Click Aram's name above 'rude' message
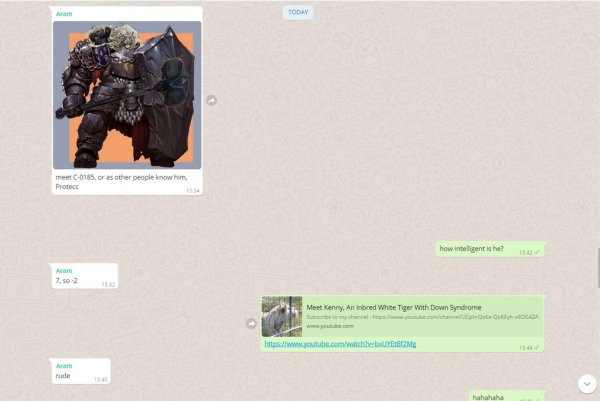Image resolution: width=600 pixels, height=401 pixels. 64,366
